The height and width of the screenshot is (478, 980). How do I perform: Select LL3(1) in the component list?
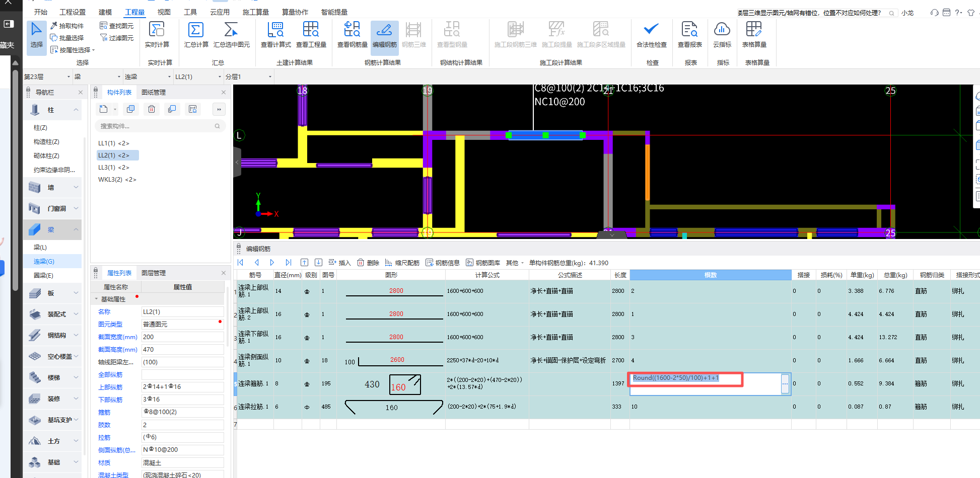(x=114, y=167)
